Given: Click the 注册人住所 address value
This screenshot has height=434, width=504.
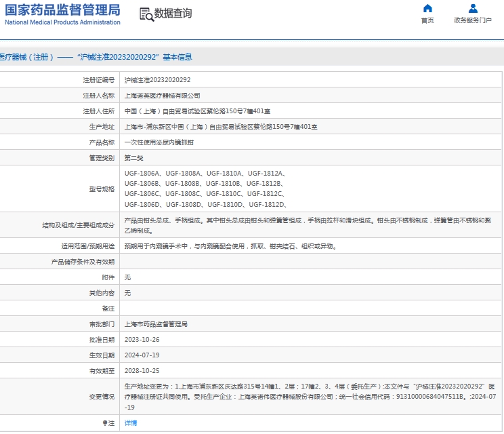Looking at the screenshot, I should coord(197,111).
